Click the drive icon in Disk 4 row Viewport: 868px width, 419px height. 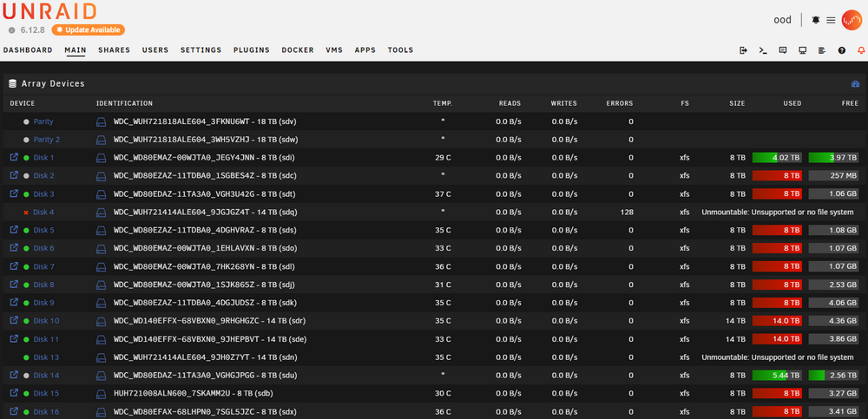101,212
